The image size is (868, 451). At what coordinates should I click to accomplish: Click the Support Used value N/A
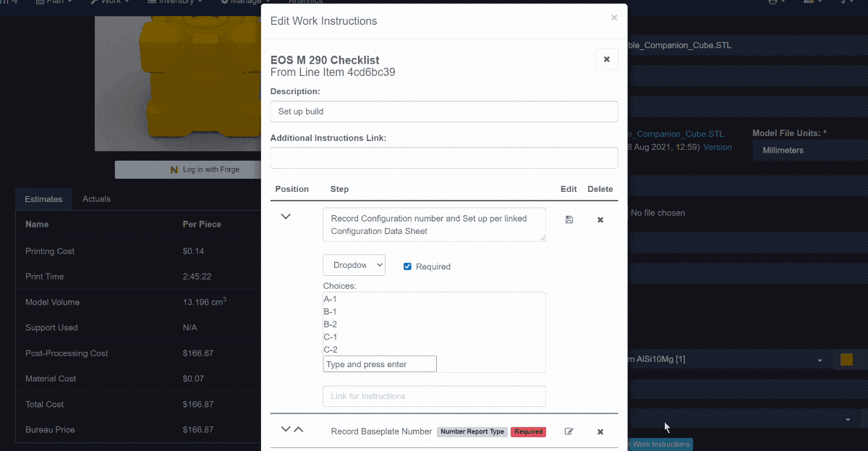(190, 328)
